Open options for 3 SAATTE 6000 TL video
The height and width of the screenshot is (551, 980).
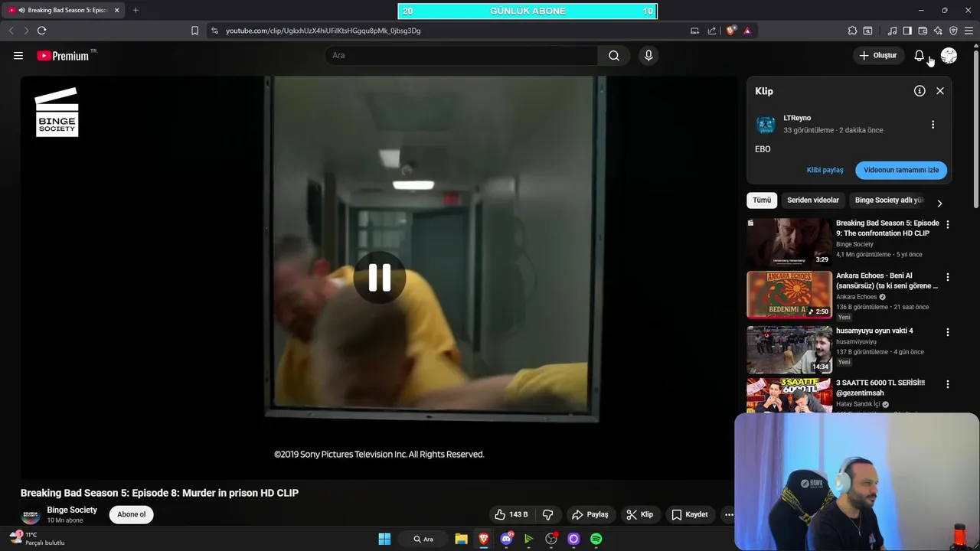tap(948, 384)
